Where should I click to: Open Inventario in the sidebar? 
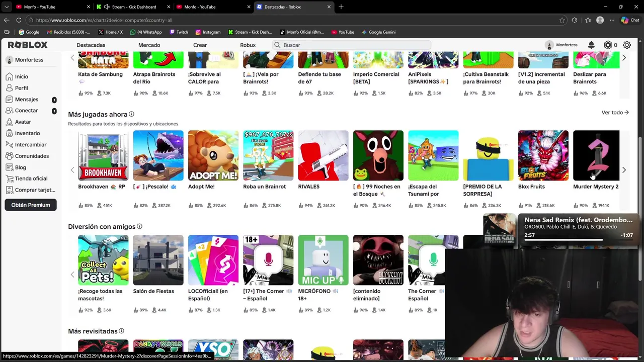[24, 133]
